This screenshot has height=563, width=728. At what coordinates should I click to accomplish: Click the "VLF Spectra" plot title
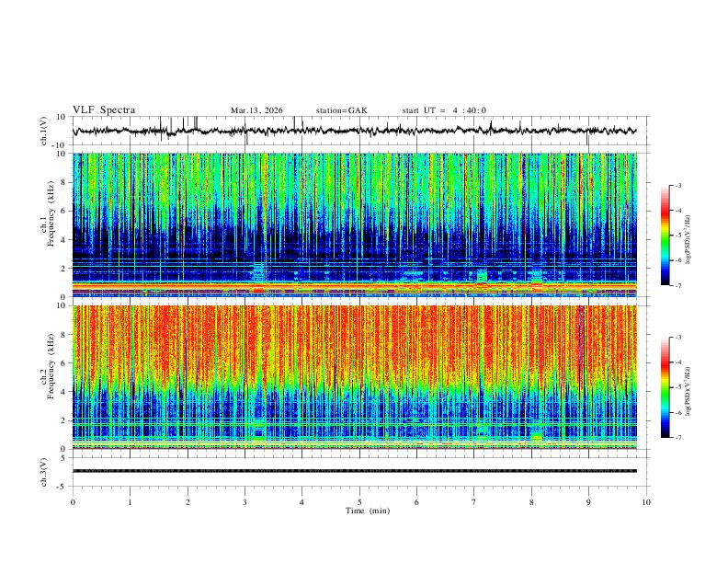pos(104,110)
